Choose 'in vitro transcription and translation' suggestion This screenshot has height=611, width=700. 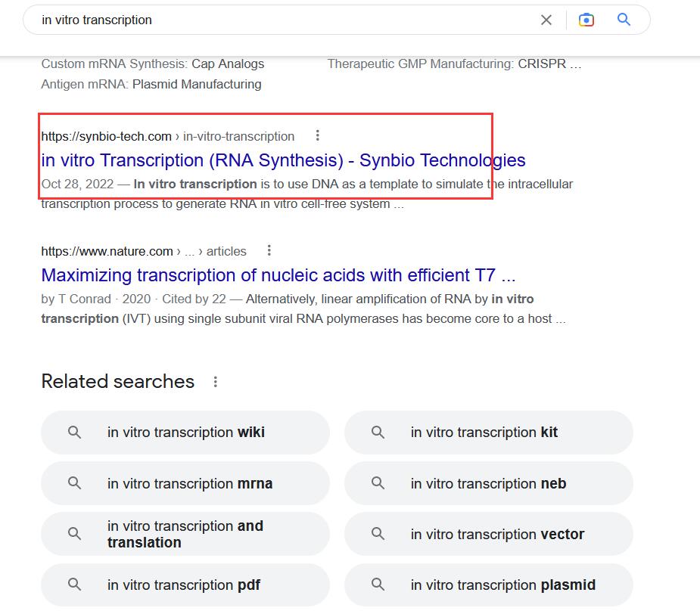click(185, 534)
